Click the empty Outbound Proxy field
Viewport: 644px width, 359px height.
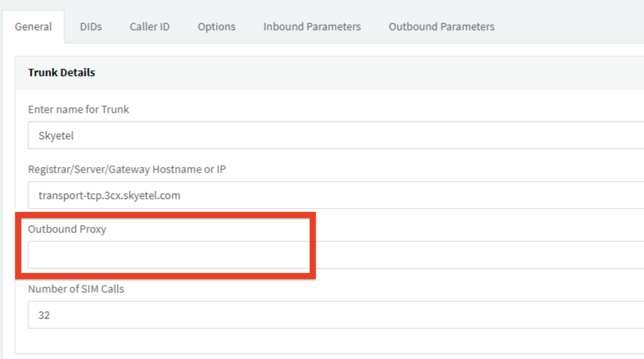336,255
